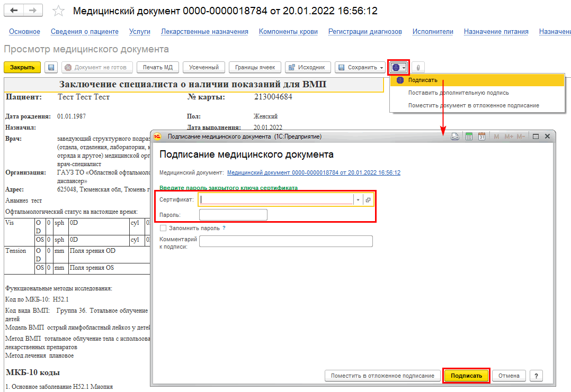Click the Пароль input field
Image resolution: width=571 pixels, height=392 pixels.
pos(233,215)
